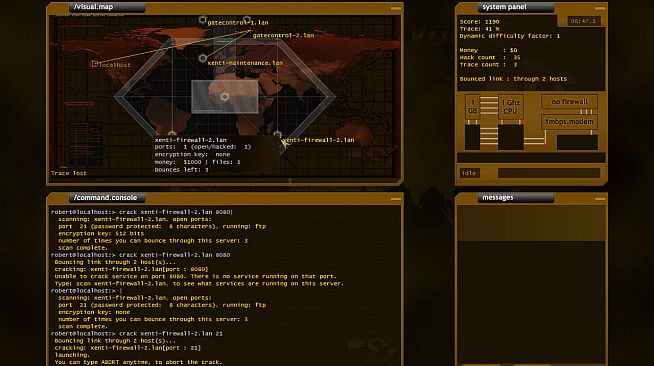Click the 'Type: scan xenti-firewall-2.lan' hint line
Viewport: 654px width, 366px height.
pyautogui.click(x=199, y=283)
